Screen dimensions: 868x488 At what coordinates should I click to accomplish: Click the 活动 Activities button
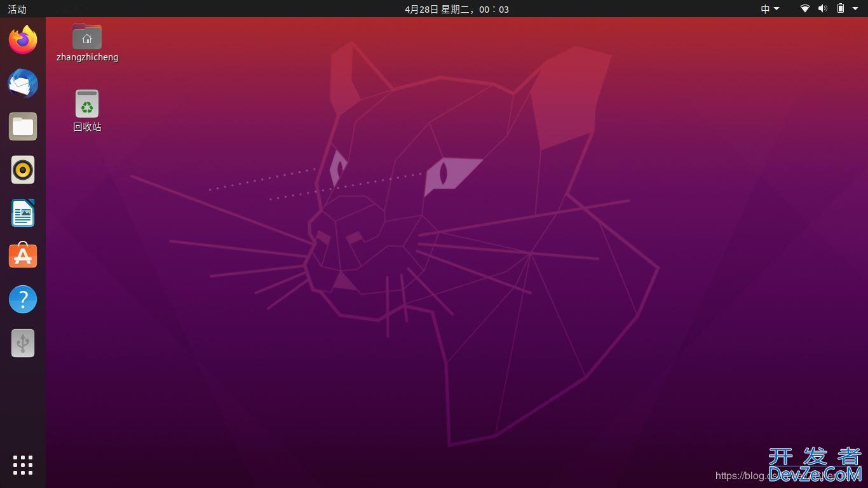pyautogui.click(x=17, y=9)
